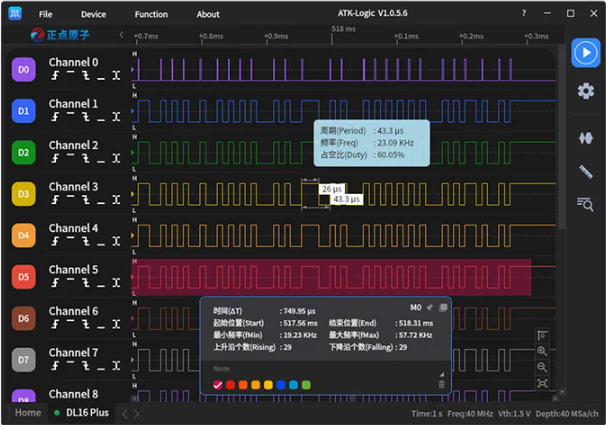This screenshot has height=425, width=606.
Task: Choose the green color swatch for marker
Action: coord(306,385)
